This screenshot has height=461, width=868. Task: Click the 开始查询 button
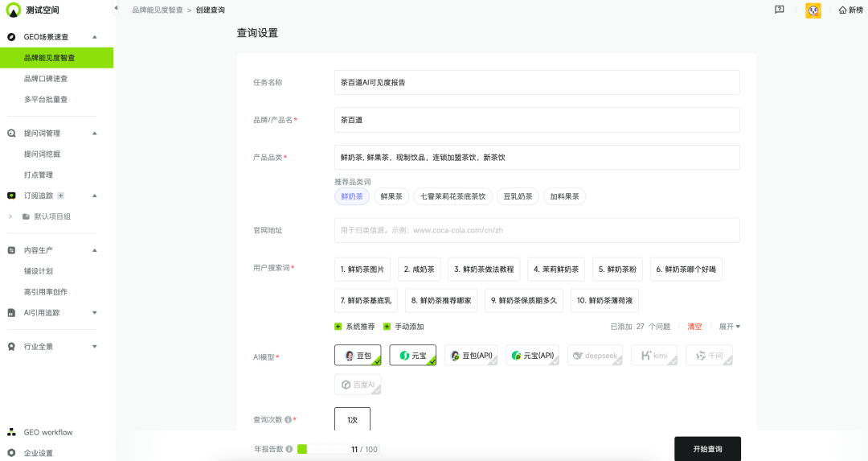coord(707,449)
